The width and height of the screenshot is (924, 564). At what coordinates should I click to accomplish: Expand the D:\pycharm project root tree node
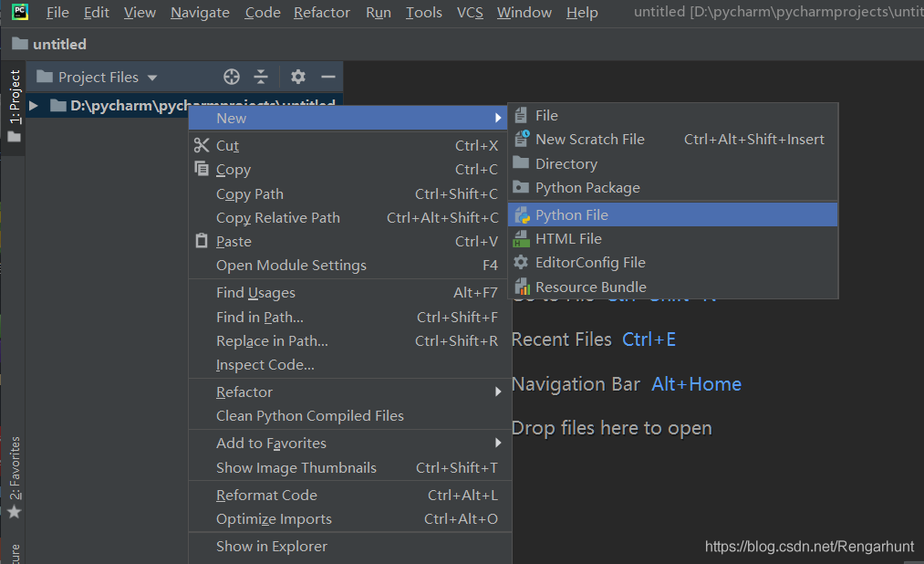[x=34, y=106]
